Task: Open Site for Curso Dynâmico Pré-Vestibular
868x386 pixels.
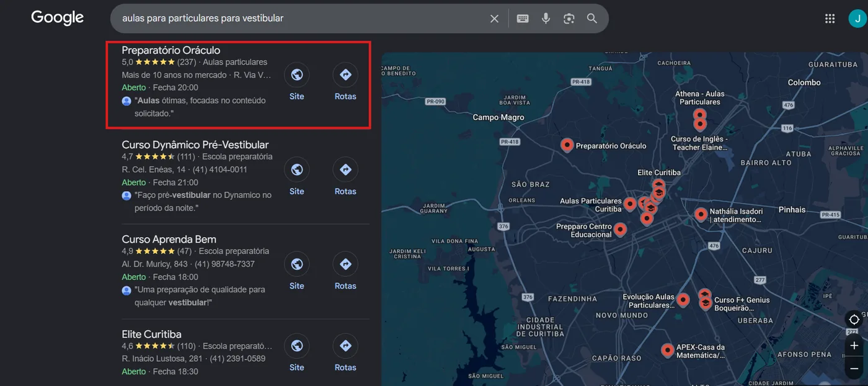Action: (x=297, y=177)
